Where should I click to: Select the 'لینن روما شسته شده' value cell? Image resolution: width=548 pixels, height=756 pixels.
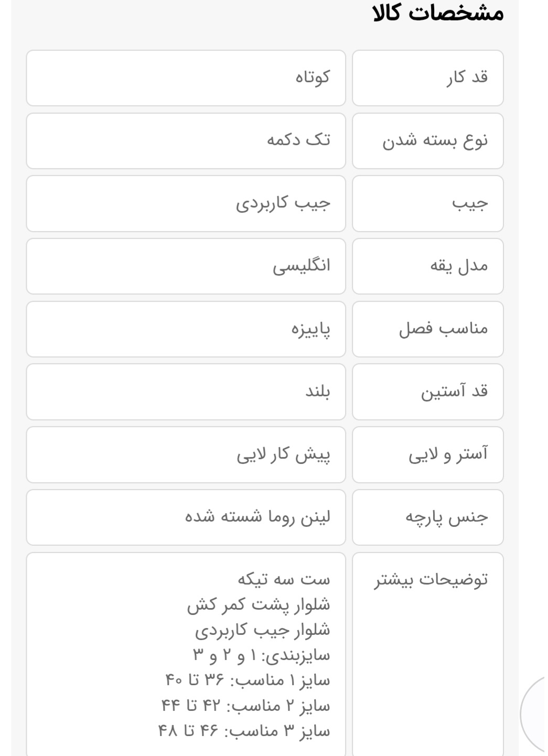point(186,517)
